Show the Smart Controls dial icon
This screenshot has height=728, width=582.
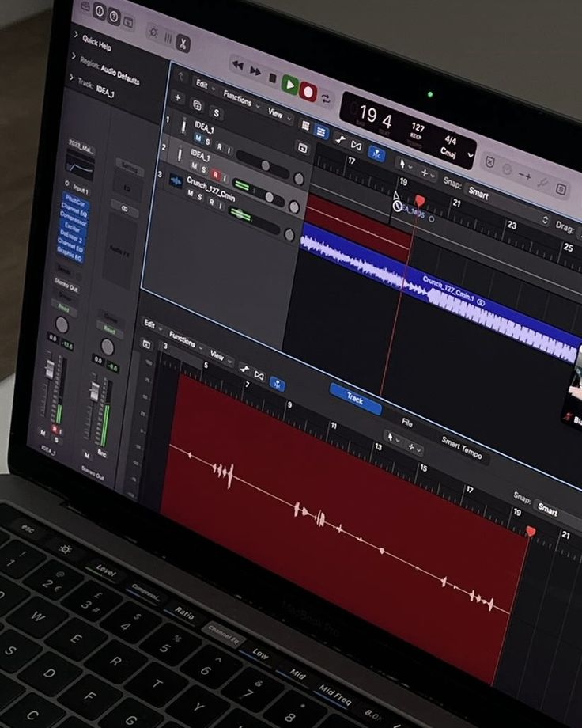(153, 32)
